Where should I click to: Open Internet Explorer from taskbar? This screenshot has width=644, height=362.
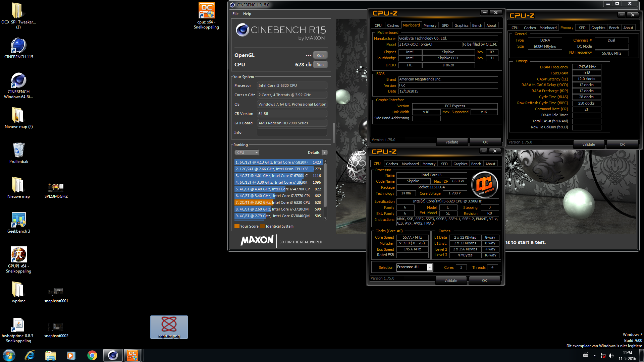click(x=30, y=355)
